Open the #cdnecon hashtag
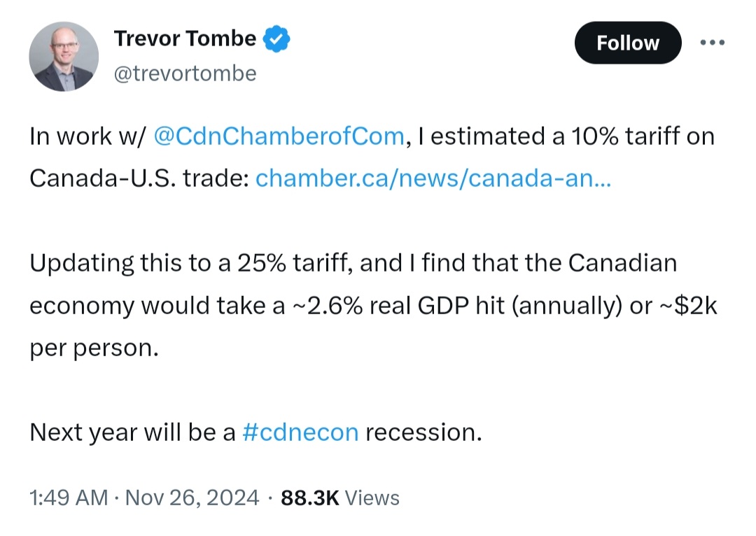The image size is (756, 536). pos(300,432)
